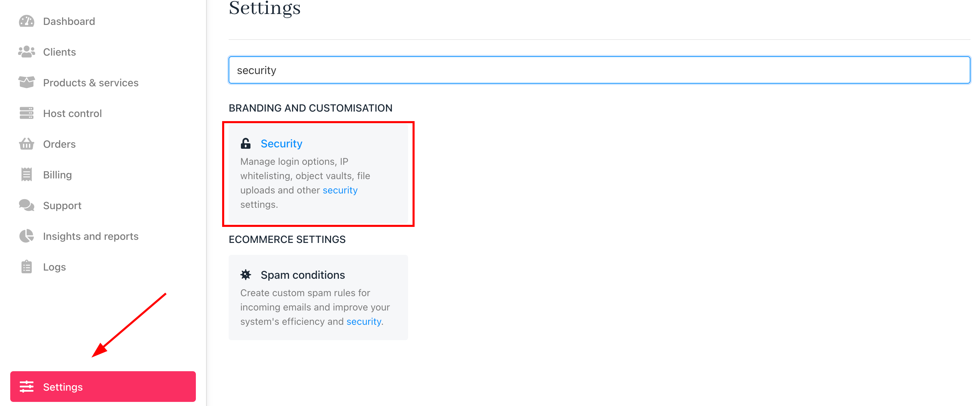Click the Security card description text
Screen dimensions: 980x406
305,183
